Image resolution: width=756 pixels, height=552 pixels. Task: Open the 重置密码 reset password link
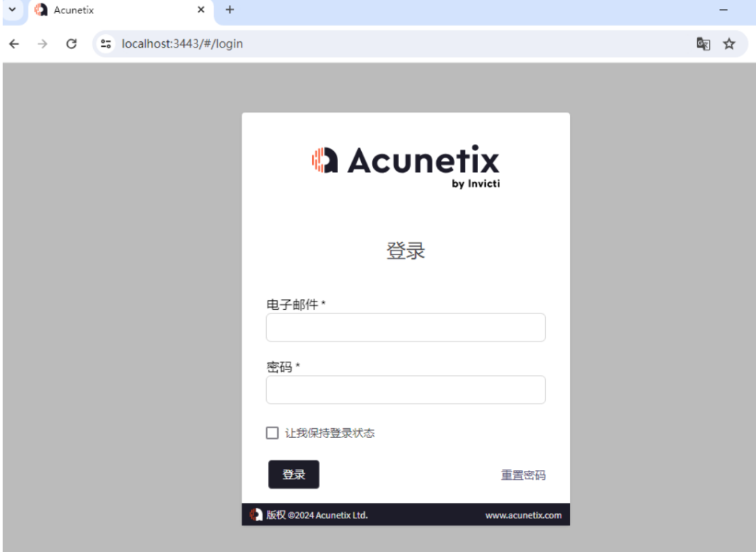[523, 476]
